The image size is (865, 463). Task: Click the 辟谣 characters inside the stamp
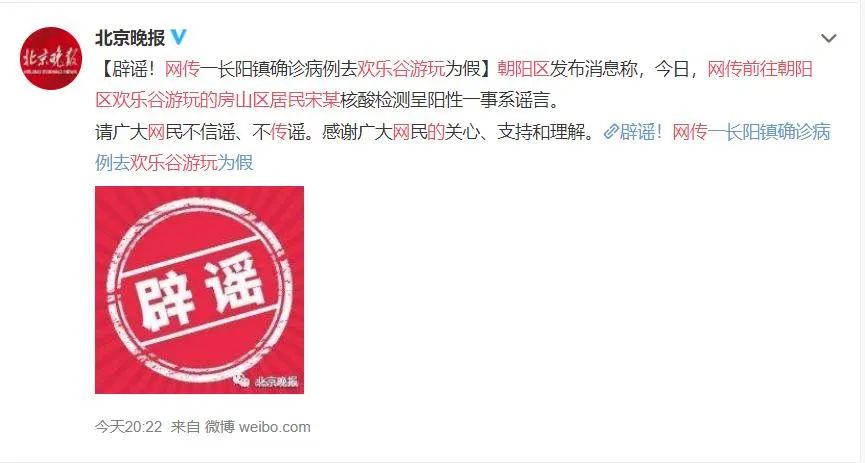coord(199,290)
